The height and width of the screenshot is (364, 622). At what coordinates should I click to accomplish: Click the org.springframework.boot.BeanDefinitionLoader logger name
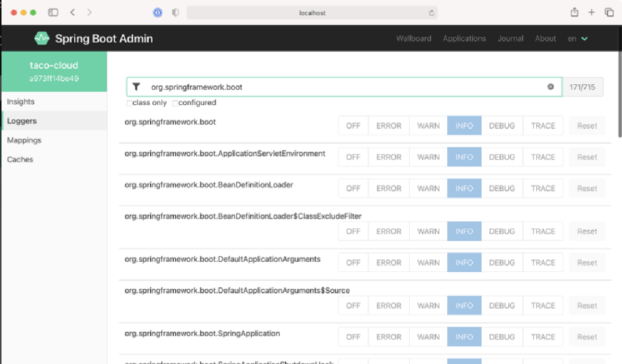click(x=209, y=185)
